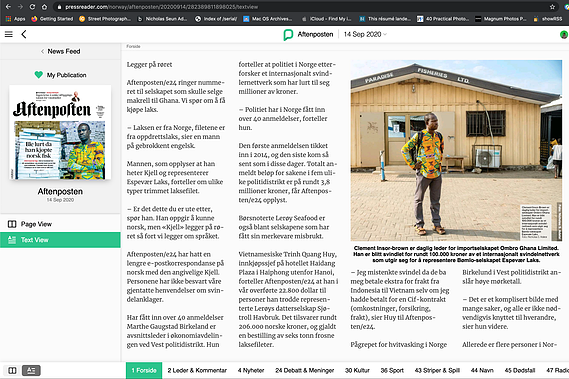This screenshot has height=379, width=569.
Task: Select Text View in the sidebar
Action: 60,240
